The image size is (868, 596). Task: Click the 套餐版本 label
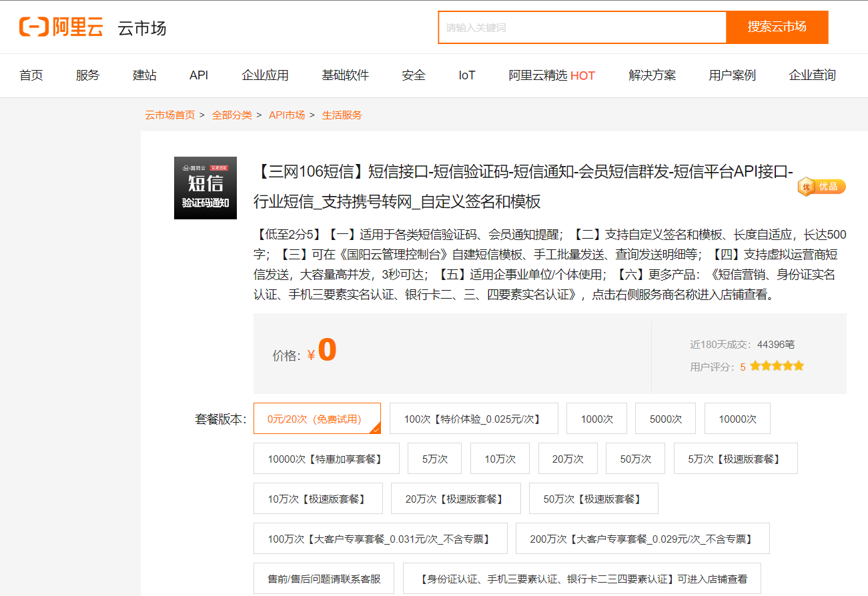tap(221, 419)
